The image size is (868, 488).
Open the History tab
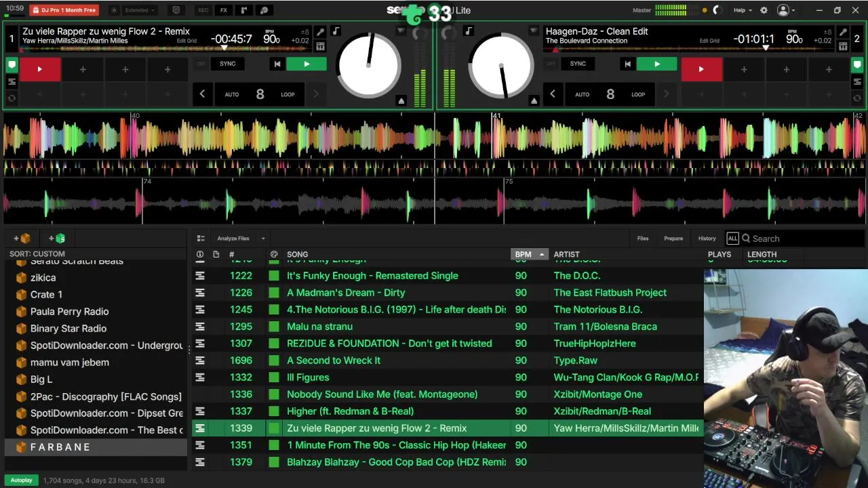pyautogui.click(x=707, y=239)
